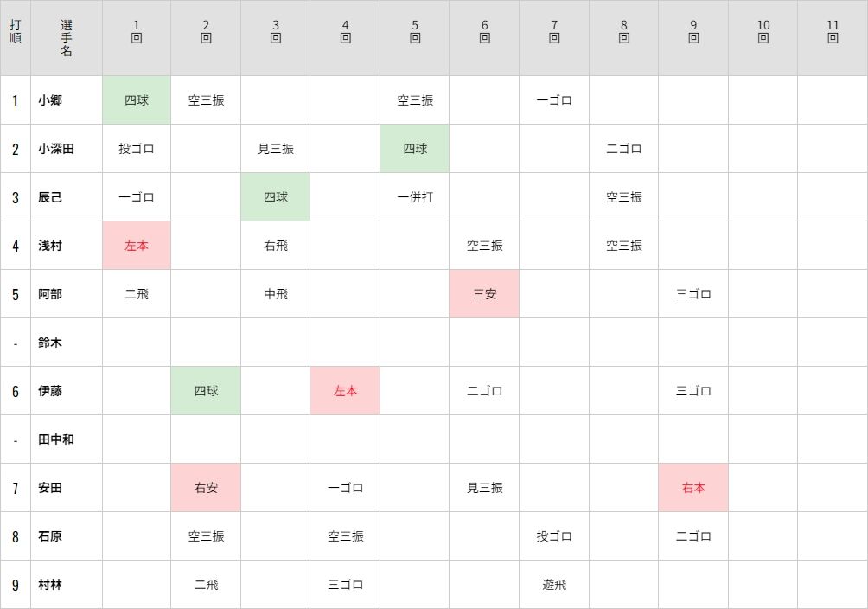868x609 pixels.
Task: Select the green 四球 cell for 小深田
Action: pos(415,149)
